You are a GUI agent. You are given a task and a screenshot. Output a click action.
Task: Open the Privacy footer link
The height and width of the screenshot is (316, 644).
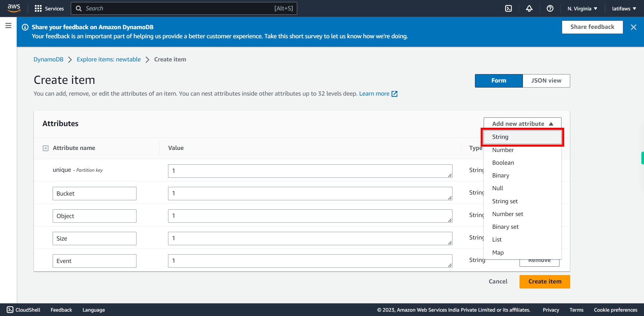click(551, 310)
